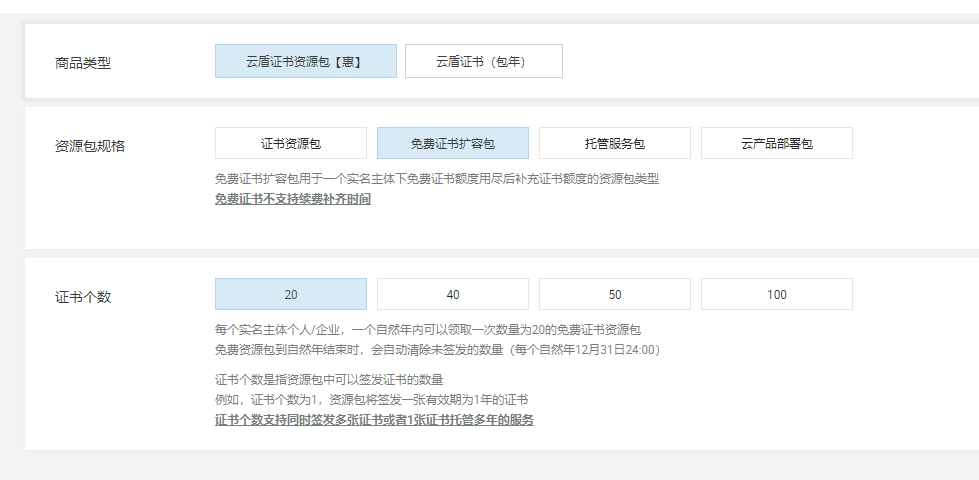The width and height of the screenshot is (979, 480).
Task: Set certificate count to 100
Action: click(777, 294)
